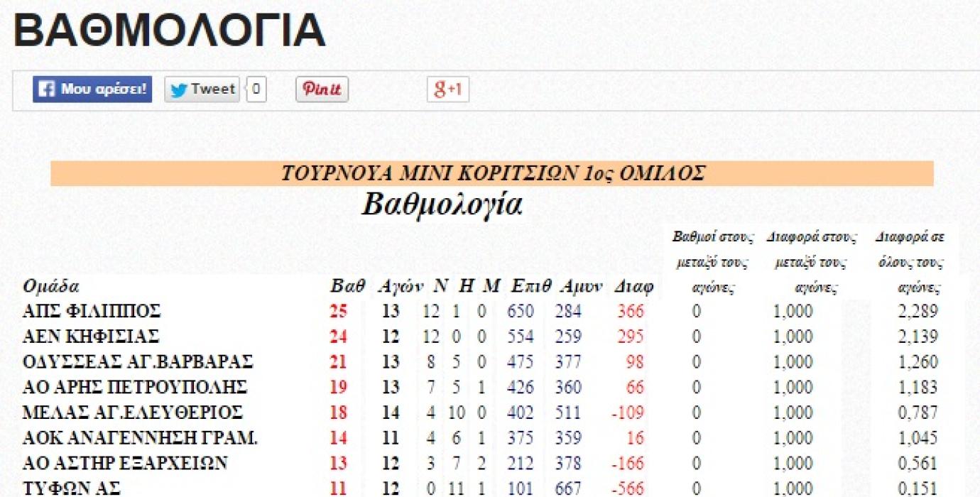Click the orange ΤΟΥΡΝΟΥΑ ΜΙΝΙ ΚΟΡΙΤΣΙΩΝ banner
980x497 pixels.
(491, 173)
